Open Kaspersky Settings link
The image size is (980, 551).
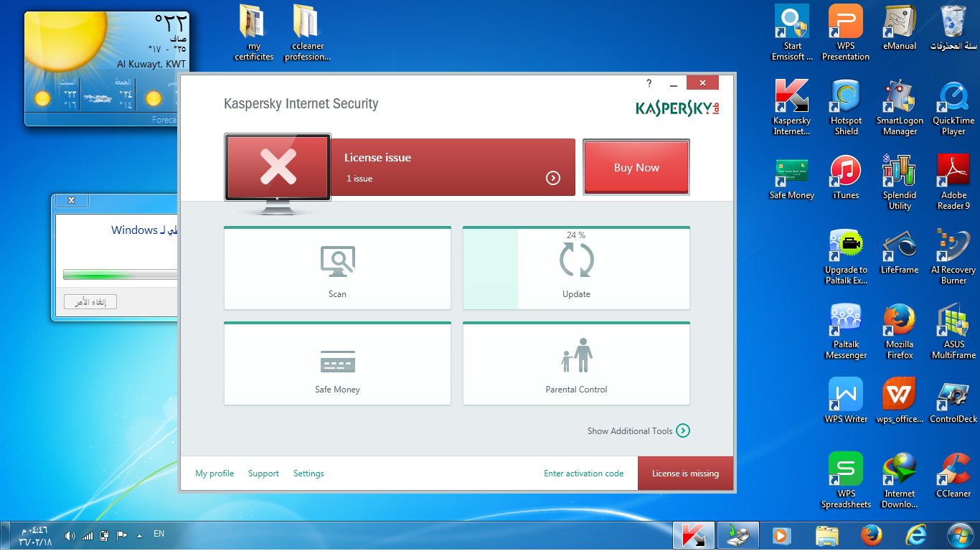(x=308, y=474)
